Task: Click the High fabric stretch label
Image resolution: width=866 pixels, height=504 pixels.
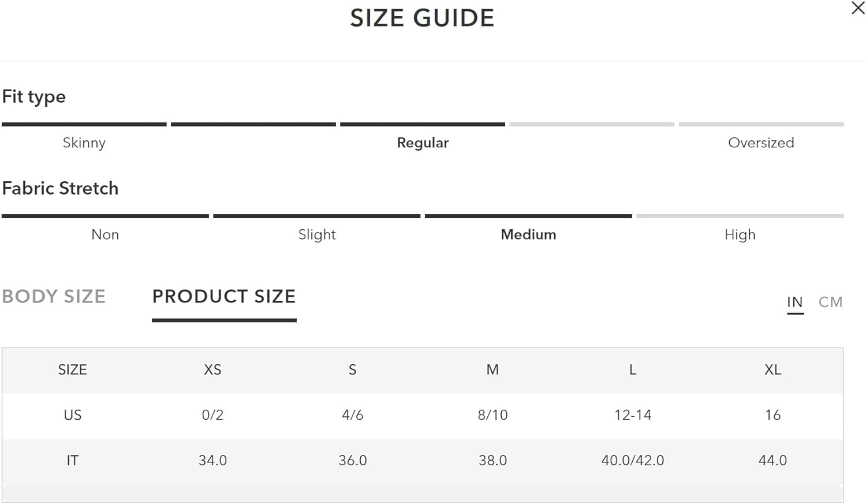Action: [x=740, y=234]
